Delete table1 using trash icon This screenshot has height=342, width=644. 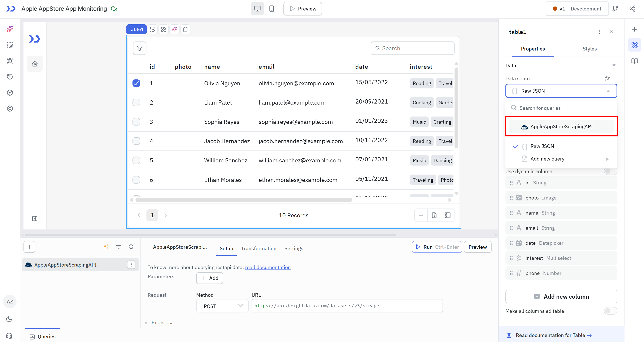(186, 29)
